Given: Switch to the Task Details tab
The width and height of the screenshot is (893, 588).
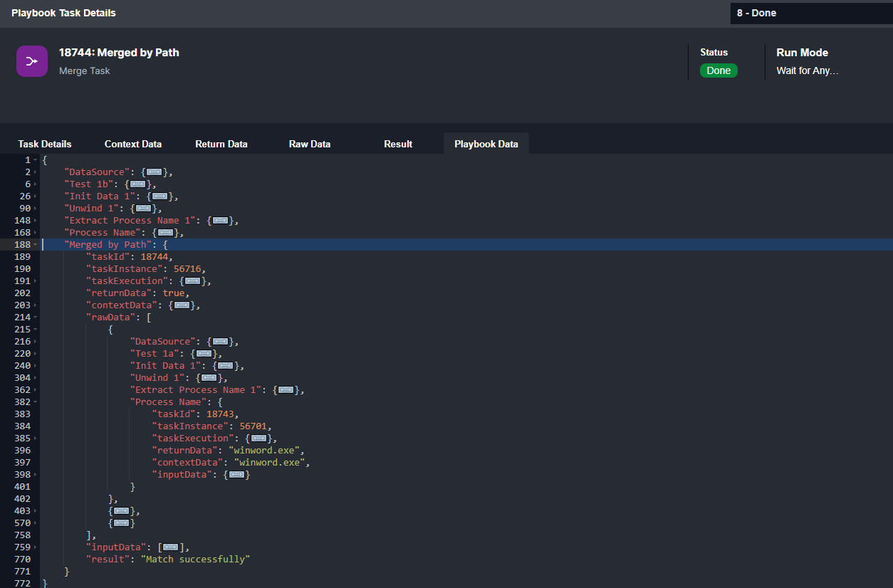Looking at the screenshot, I should tap(45, 144).
